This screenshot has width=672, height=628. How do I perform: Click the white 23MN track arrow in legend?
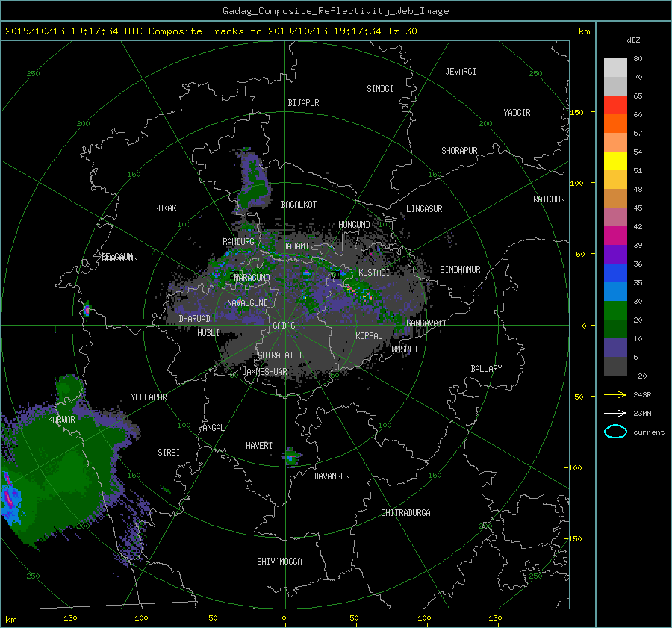pos(615,413)
